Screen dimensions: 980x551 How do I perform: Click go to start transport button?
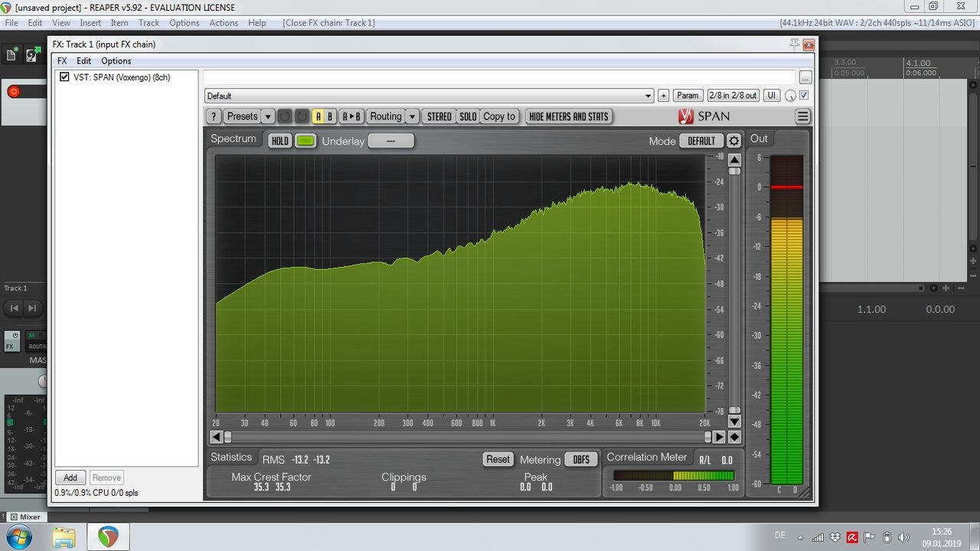click(x=14, y=308)
